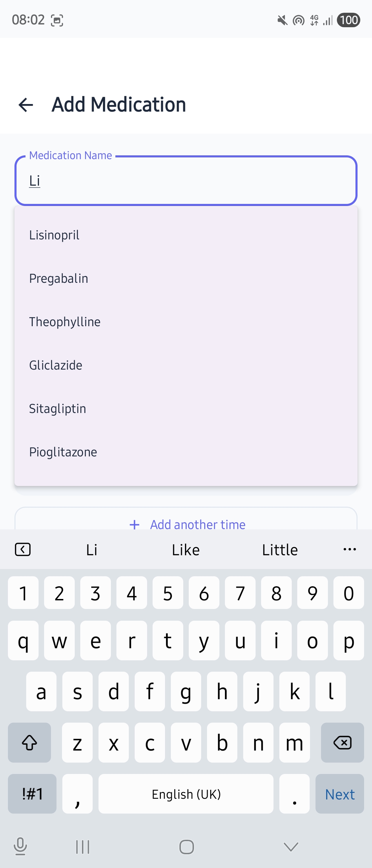Tap the screen recorder icon in status bar

click(x=57, y=20)
